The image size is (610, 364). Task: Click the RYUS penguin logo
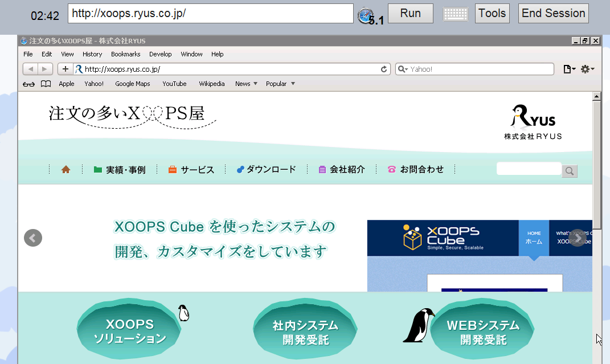pos(533,122)
